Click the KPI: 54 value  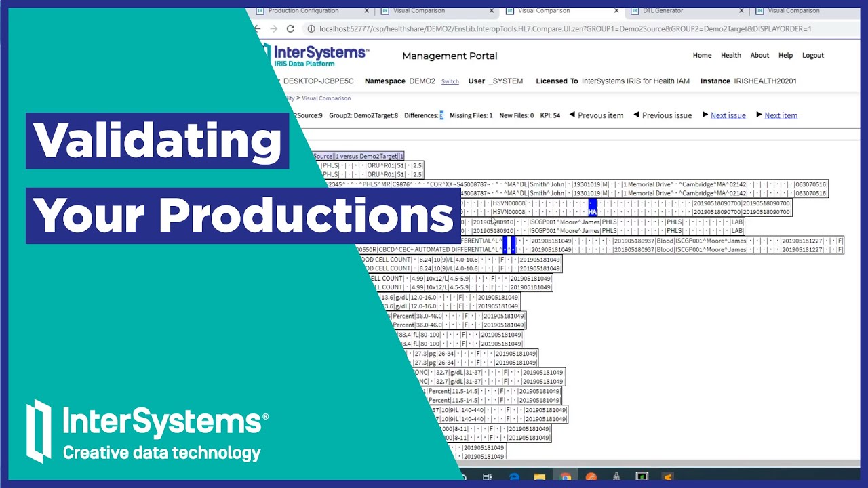click(550, 115)
